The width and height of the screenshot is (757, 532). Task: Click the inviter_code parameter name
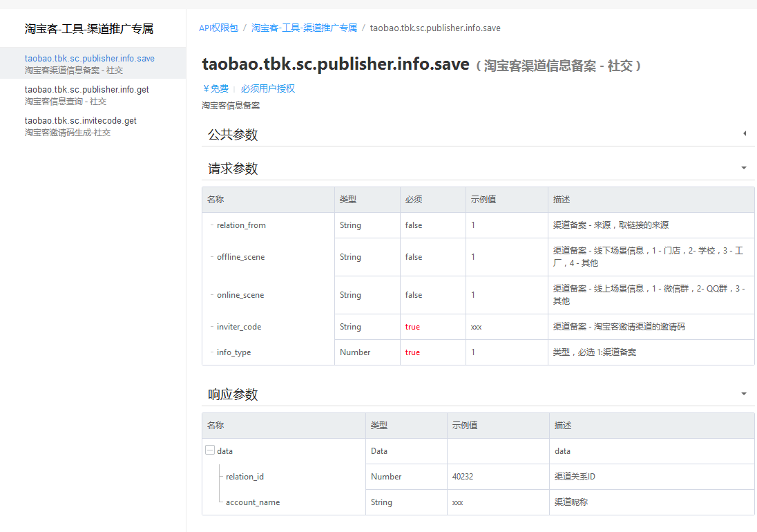point(239,327)
